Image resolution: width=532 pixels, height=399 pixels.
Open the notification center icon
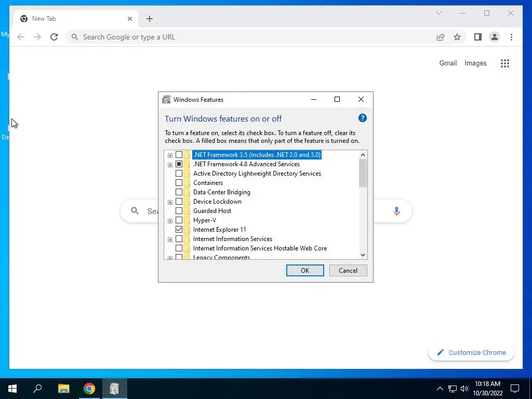515,389
